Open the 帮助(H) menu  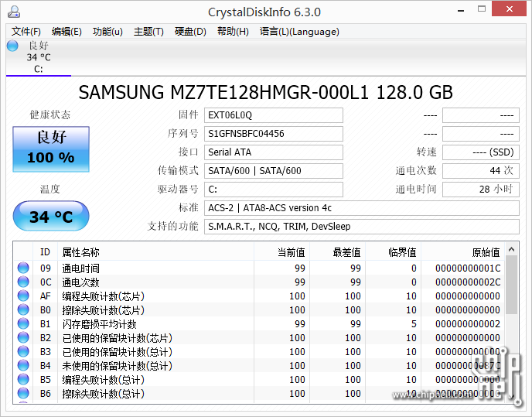(233, 32)
